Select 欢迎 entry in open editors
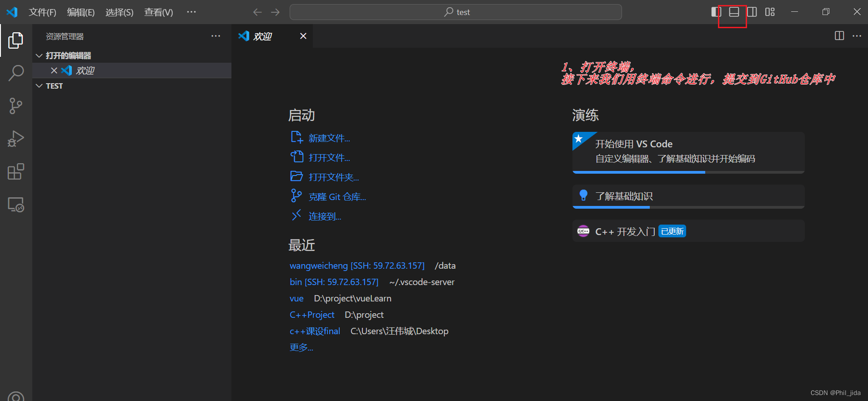This screenshot has height=401, width=868. coord(132,70)
